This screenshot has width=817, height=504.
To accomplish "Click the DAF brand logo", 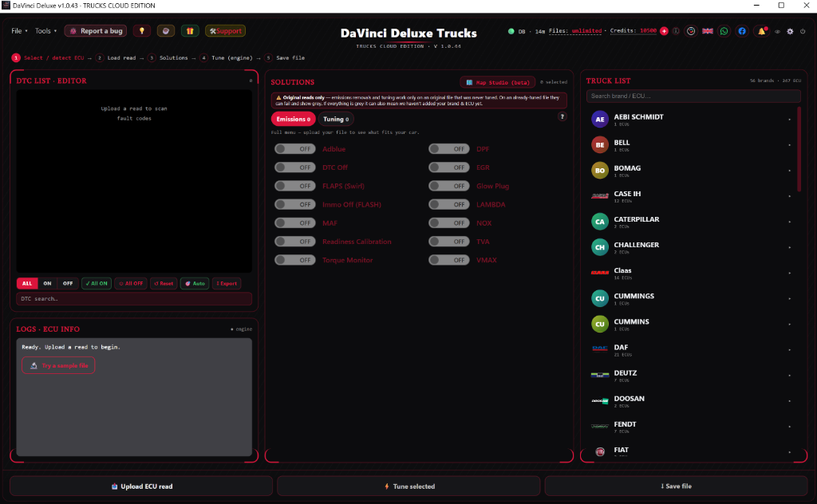I will [x=600, y=348].
